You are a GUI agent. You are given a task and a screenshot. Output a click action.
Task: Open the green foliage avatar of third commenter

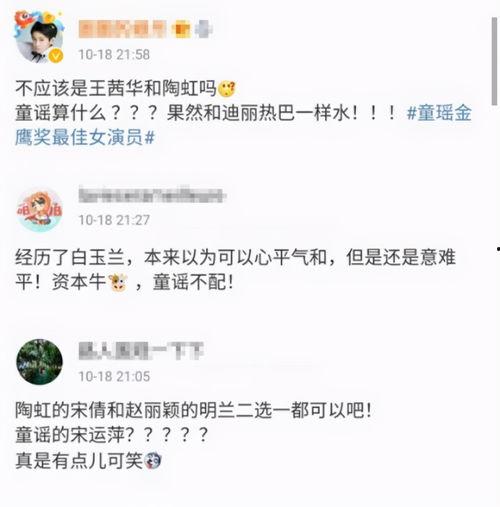[x=39, y=362]
